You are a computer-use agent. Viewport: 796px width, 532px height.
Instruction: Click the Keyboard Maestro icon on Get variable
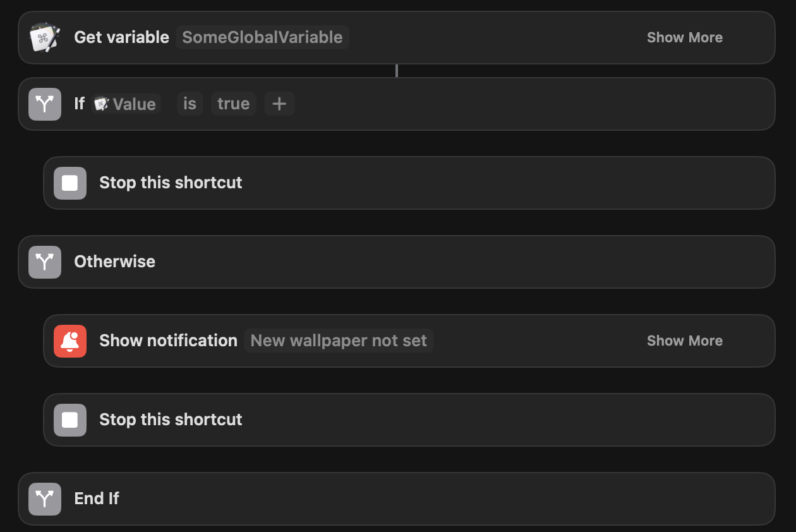click(45, 37)
